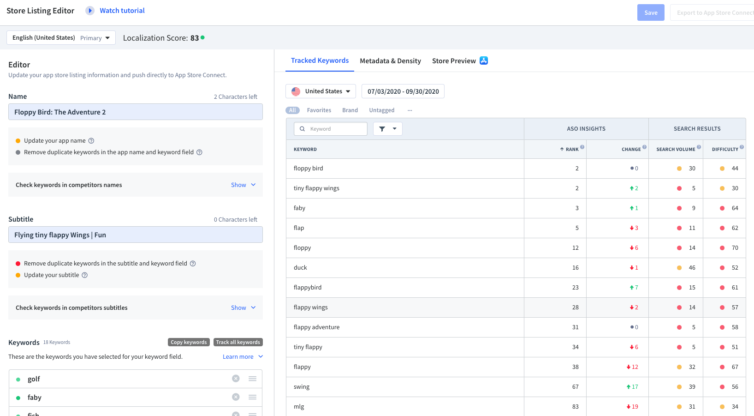This screenshot has height=416, width=754.
Task: Click the drag handle on the faby keyword
Action: click(x=252, y=397)
